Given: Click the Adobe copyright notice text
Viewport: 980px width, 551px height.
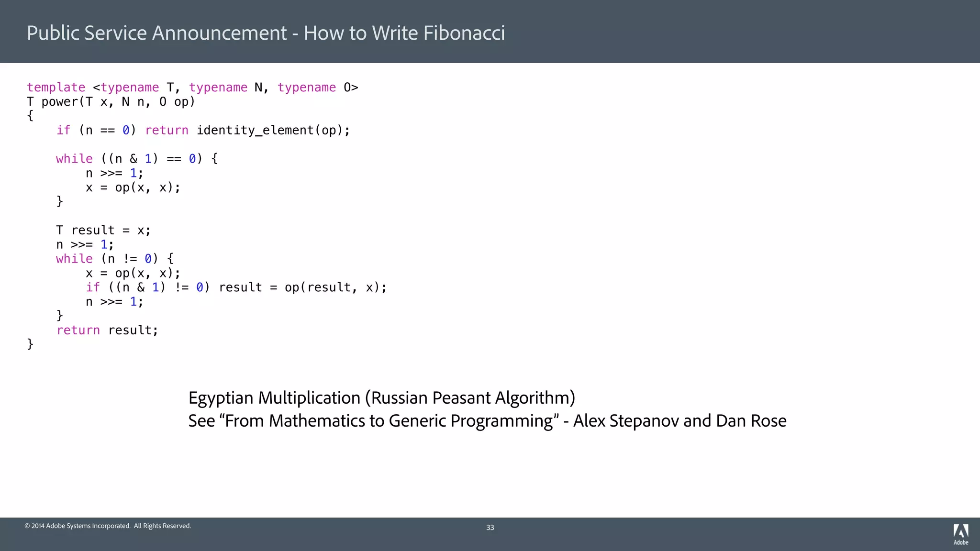Looking at the screenshot, I should [108, 526].
